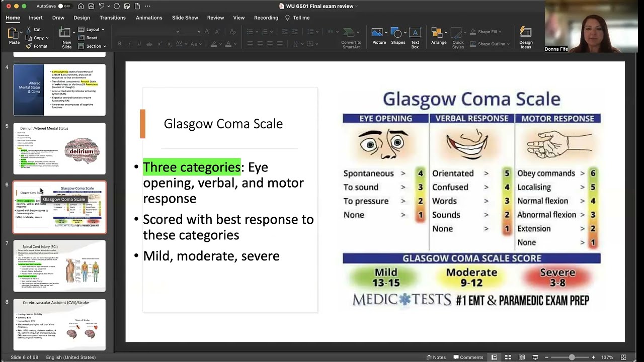Open the Draw tab

point(58,18)
